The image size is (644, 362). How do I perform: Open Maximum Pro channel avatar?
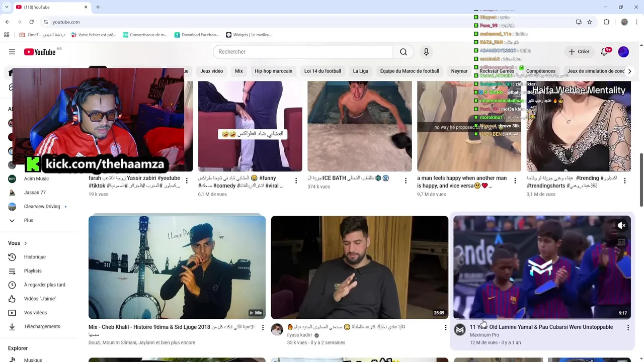coord(460,330)
